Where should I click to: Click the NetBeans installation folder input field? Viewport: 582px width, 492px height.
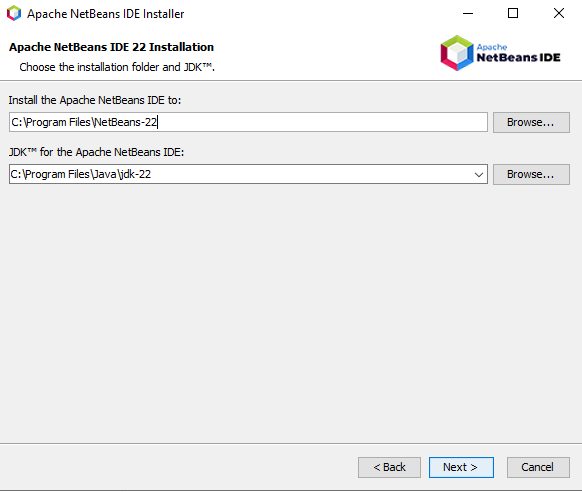[248, 122]
